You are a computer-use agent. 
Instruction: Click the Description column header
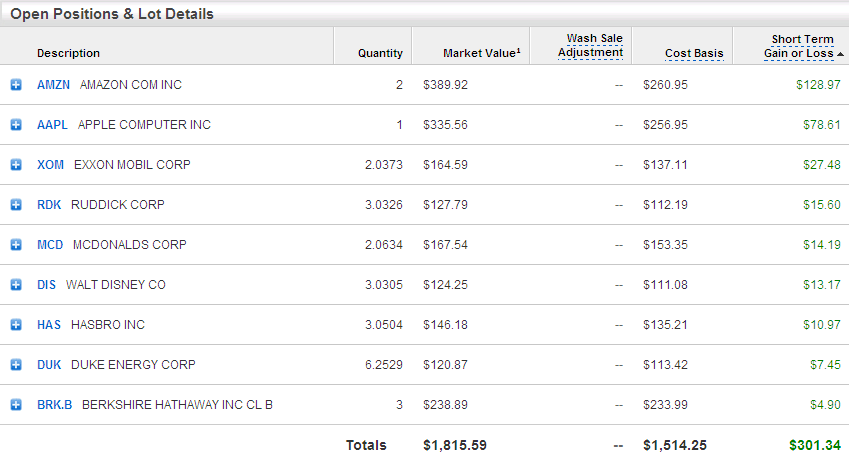[68, 53]
